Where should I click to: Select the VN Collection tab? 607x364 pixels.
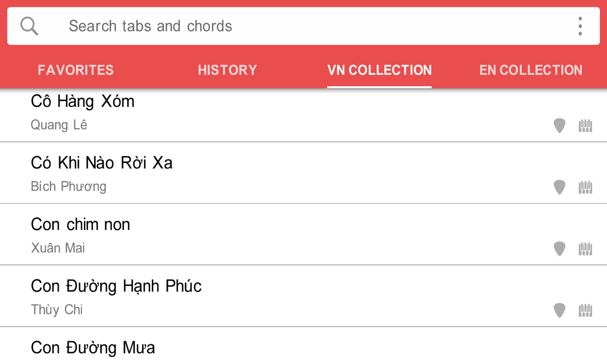[379, 70]
